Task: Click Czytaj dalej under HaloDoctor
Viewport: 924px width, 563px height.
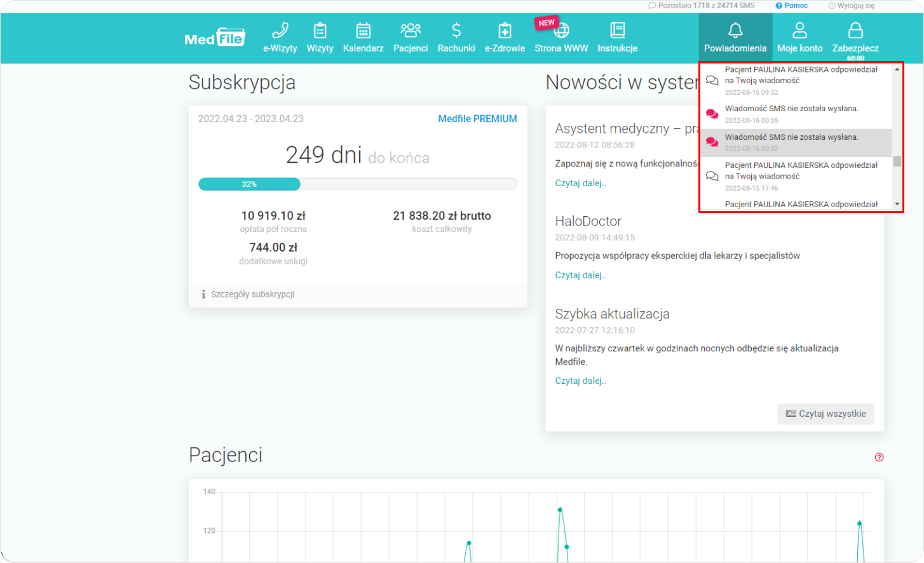Action: pos(581,275)
